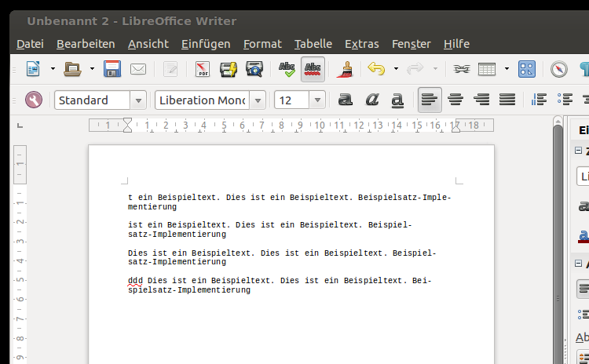
Task: Click the paragraph style field showing Standard
Action: (x=93, y=100)
